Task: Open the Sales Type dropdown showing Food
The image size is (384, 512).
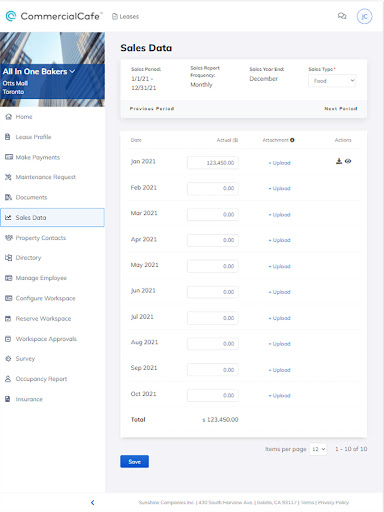Action: coord(332,81)
